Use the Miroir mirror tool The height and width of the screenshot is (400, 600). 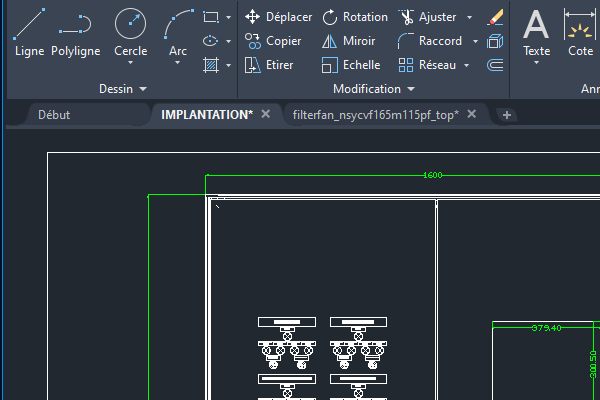pos(348,41)
